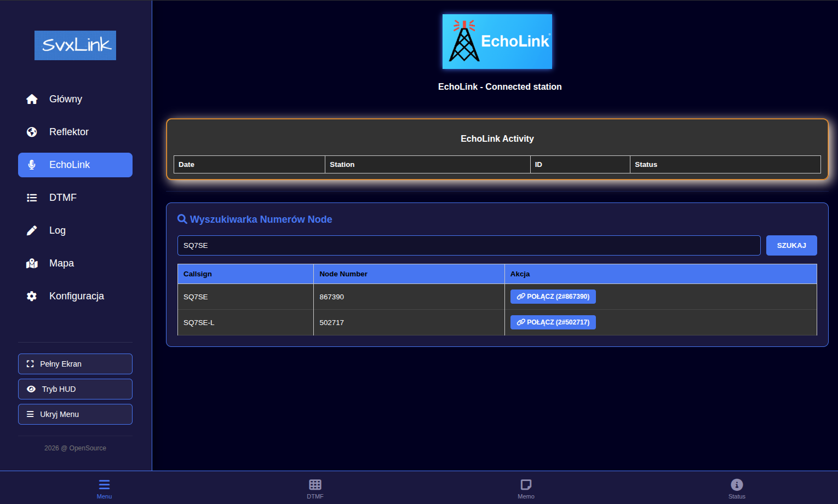Open Memo note icon in bottom bar
The width and height of the screenshot is (838, 504).
(x=526, y=485)
